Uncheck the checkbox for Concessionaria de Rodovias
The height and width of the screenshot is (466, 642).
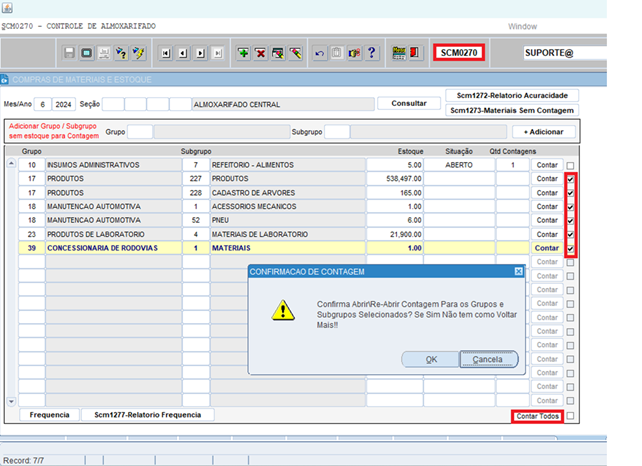[570, 249]
